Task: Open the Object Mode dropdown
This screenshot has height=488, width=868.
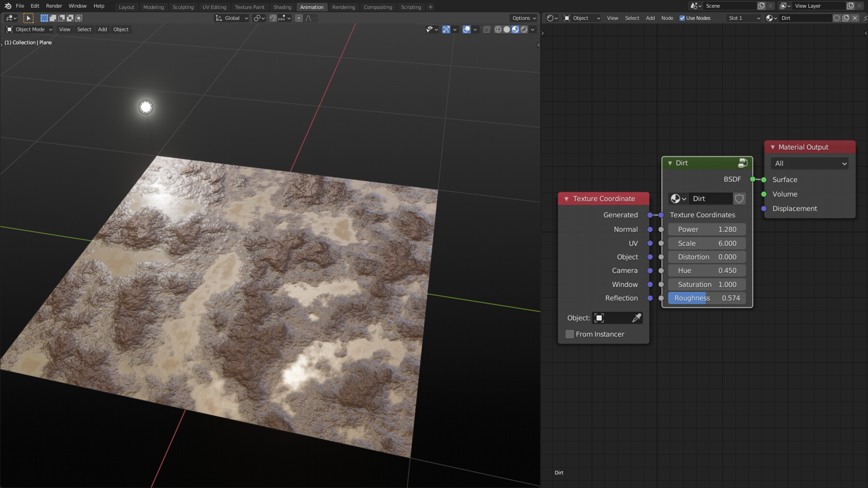Action: [x=29, y=29]
